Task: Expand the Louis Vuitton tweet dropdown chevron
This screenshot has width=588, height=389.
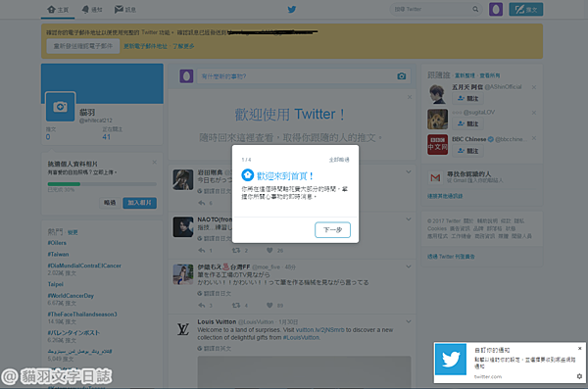Action: [409, 321]
